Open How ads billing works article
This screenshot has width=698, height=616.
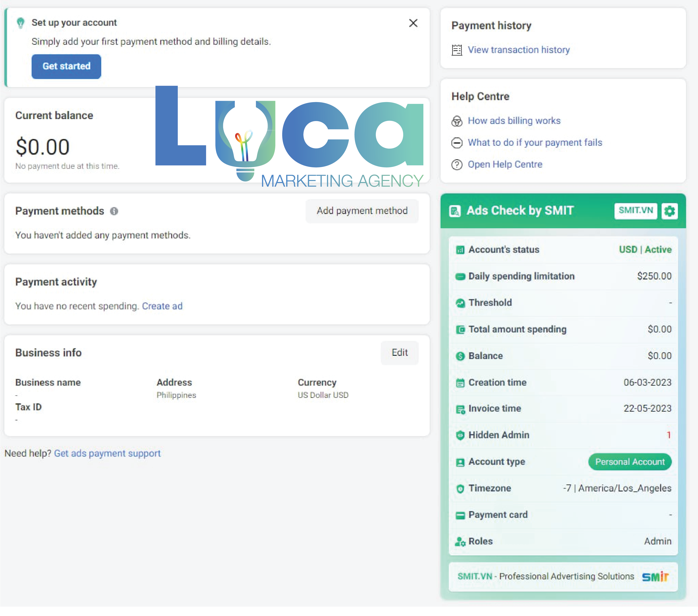[x=514, y=121]
